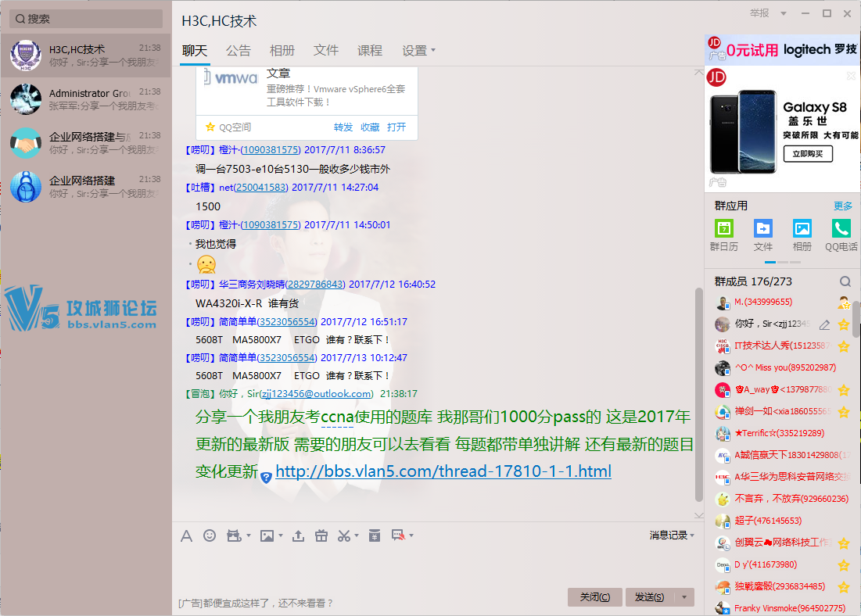Open the 文件 tab in the top bar
Screen dimensions: 861x616
(326, 51)
